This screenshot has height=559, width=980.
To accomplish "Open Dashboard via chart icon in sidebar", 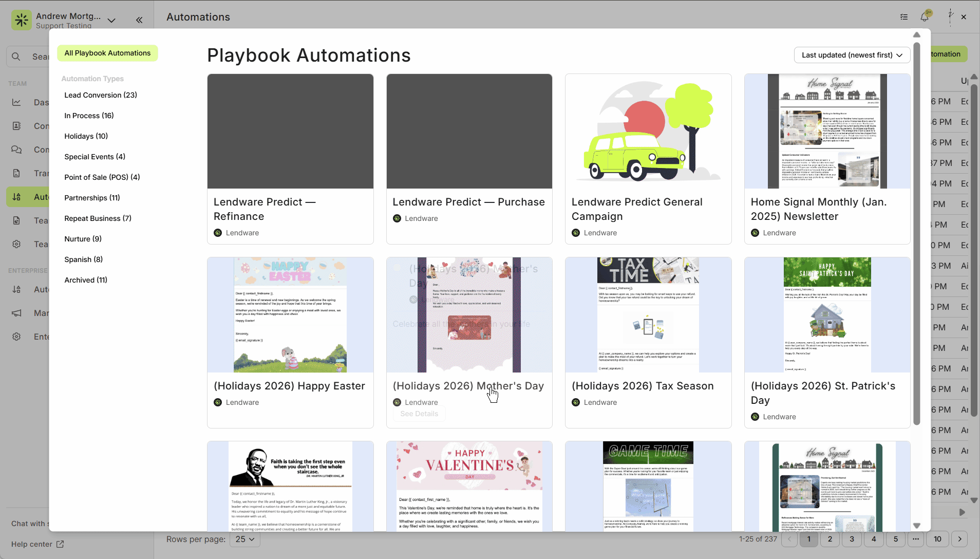I will pyautogui.click(x=16, y=102).
